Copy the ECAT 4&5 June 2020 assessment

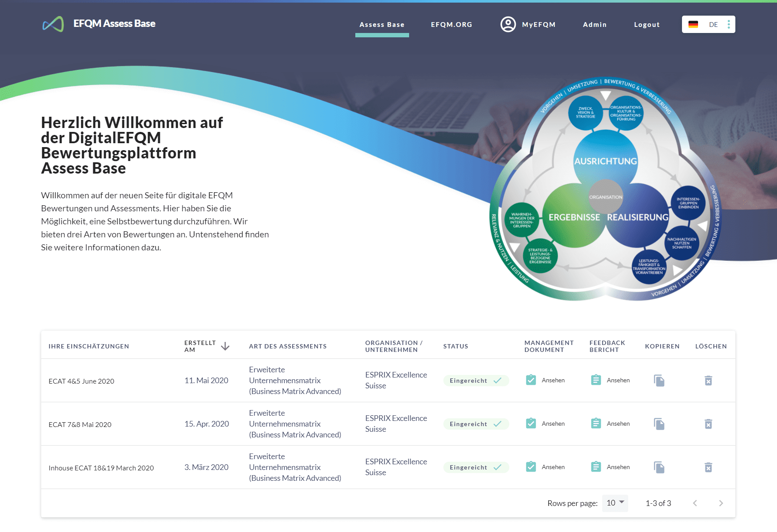[x=659, y=381]
